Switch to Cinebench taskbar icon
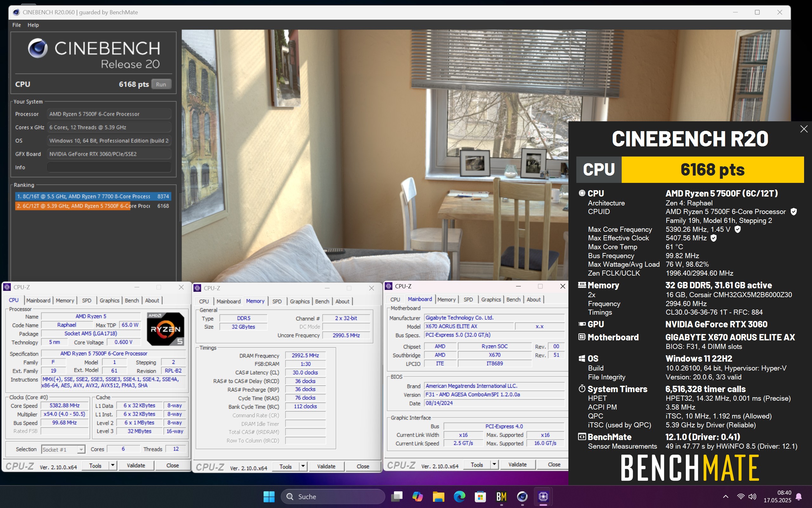812x508 pixels. (522, 496)
